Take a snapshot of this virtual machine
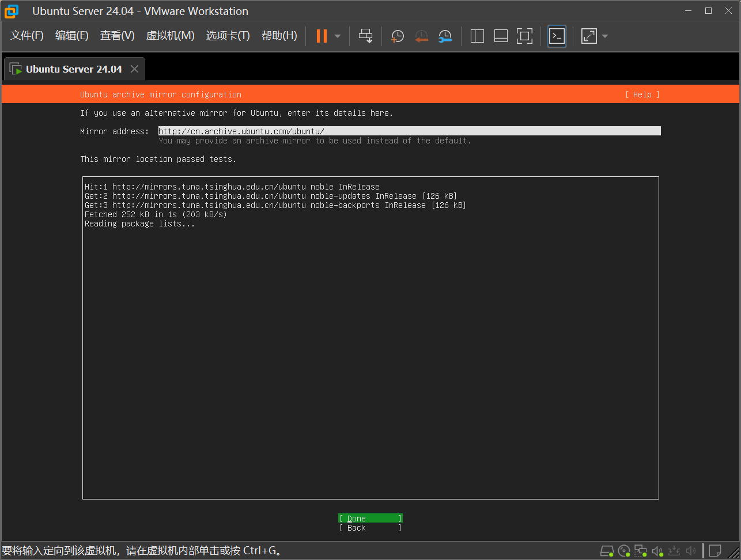The image size is (741, 560). [x=398, y=36]
